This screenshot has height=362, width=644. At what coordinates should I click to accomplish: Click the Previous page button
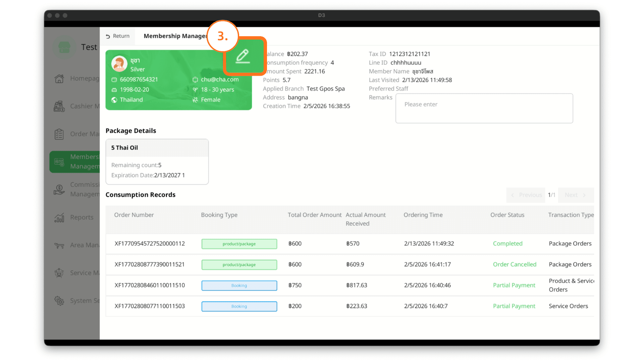click(526, 195)
